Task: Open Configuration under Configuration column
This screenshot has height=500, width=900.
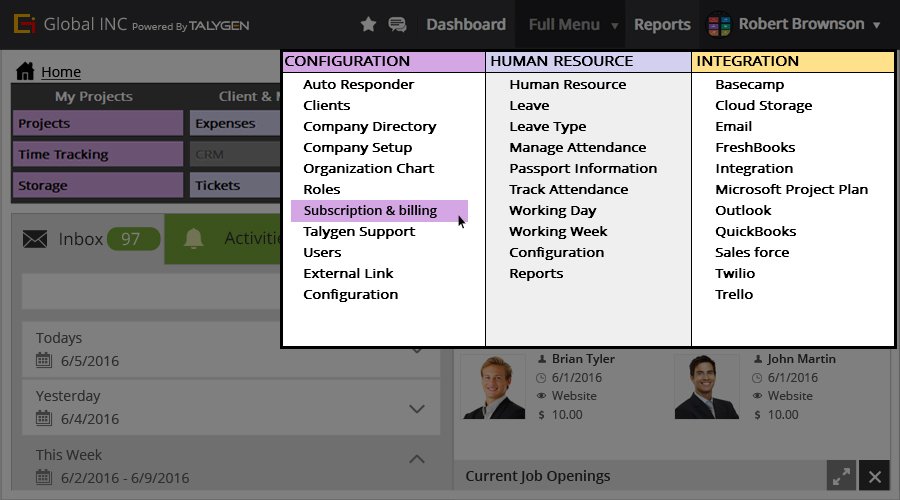Action: tap(350, 294)
